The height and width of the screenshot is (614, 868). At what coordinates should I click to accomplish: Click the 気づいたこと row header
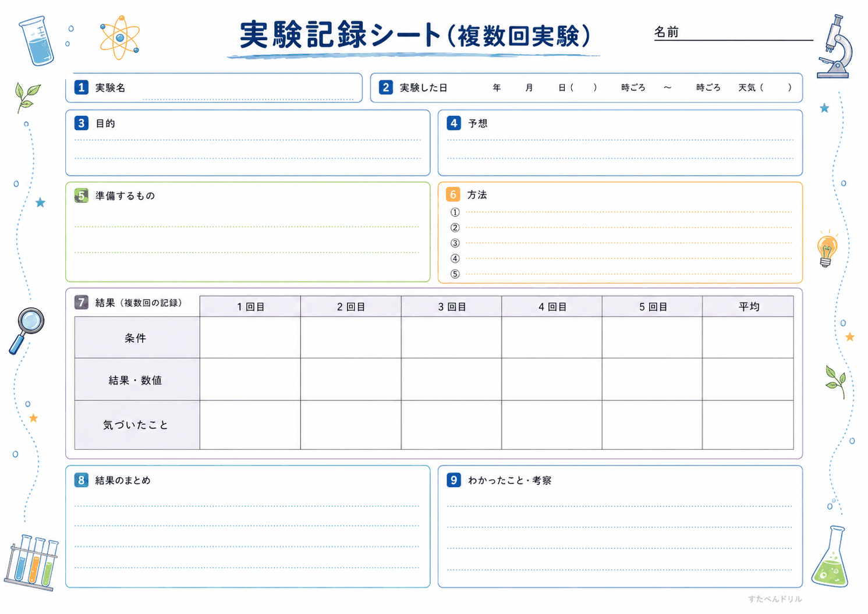coord(137,425)
